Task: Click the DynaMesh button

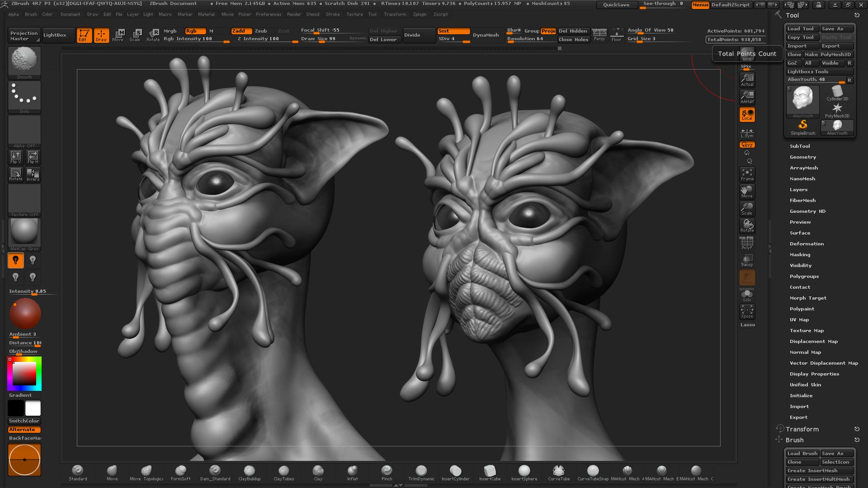Action: point(486,35)
